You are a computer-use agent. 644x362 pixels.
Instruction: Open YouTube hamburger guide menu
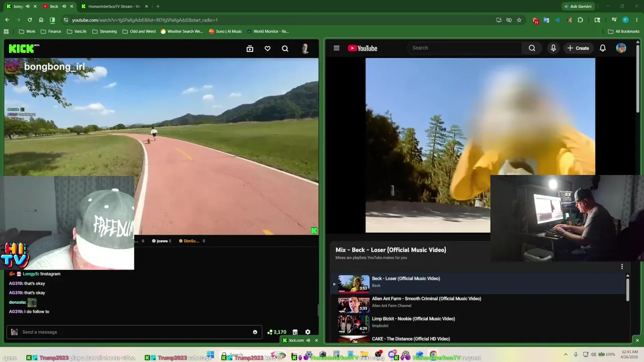pos(337,48)
